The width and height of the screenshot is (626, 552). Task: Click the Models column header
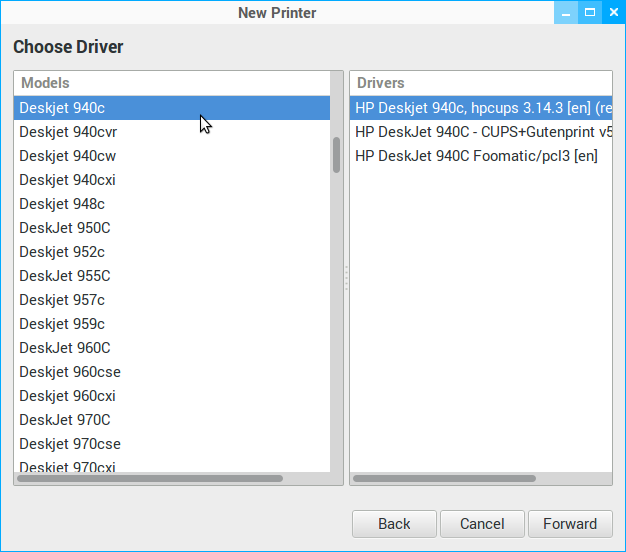(172, 83)
